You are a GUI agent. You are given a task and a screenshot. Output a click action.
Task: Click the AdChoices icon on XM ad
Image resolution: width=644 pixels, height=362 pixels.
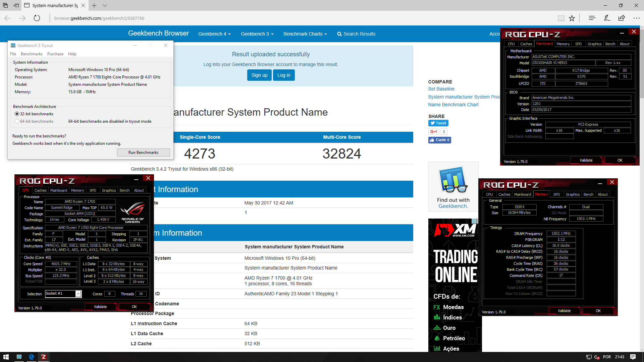pos(475,221)
